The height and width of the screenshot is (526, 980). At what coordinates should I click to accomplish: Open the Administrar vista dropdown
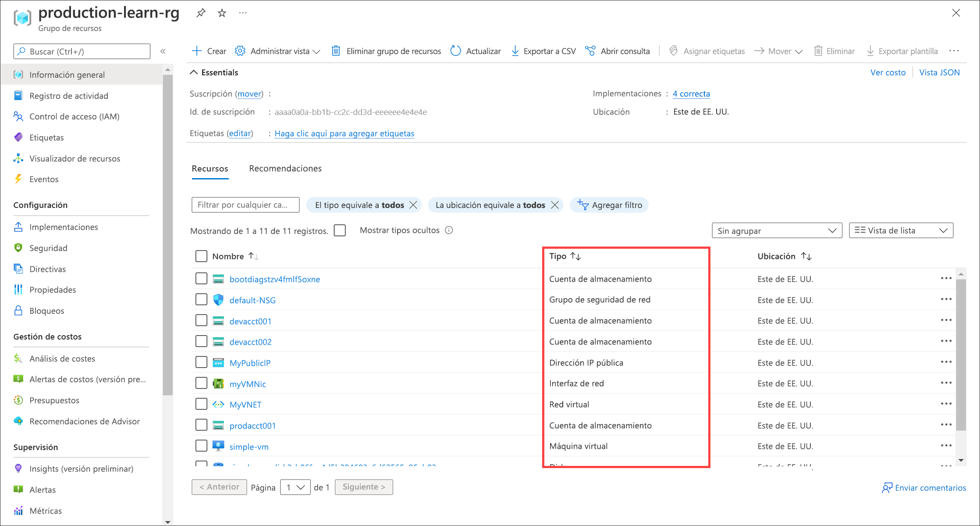coord(277,51)
